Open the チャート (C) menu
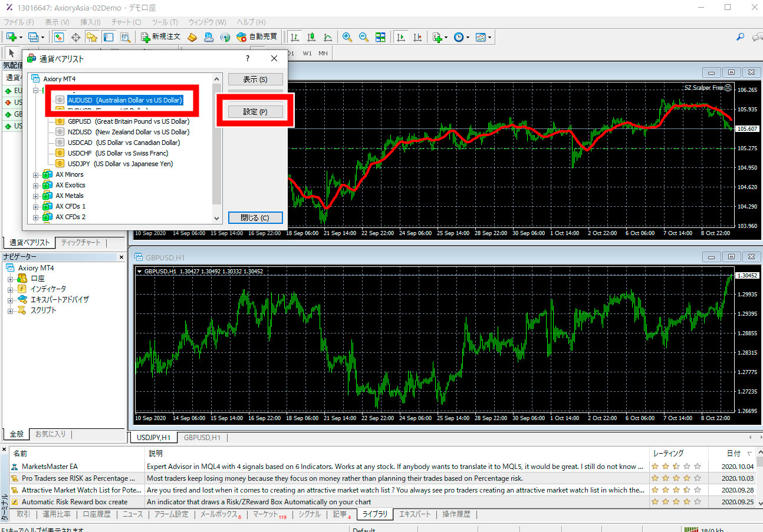Screen dimensions: 763x532 tap(126, 22)
